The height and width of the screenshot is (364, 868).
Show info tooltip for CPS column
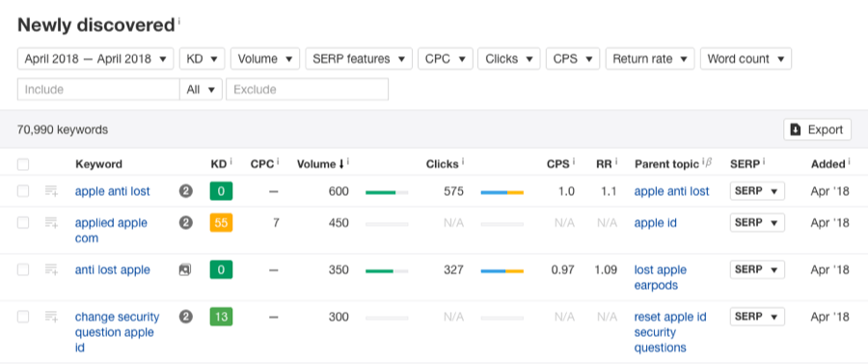[574, 161]
